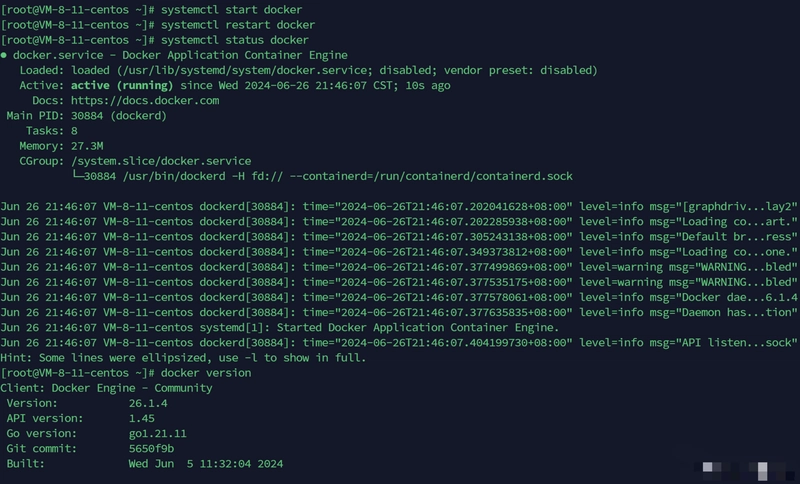
Task: Click the API listen log line
Action: pyautogui.click(x=398, y=343)
